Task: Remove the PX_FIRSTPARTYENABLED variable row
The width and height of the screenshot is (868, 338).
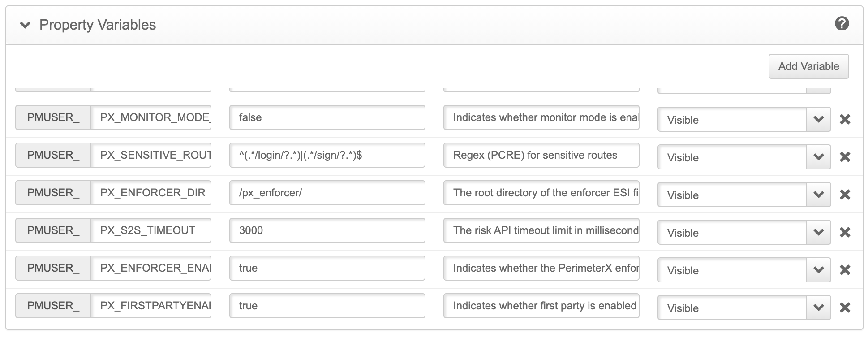Action: click(845, 308)
